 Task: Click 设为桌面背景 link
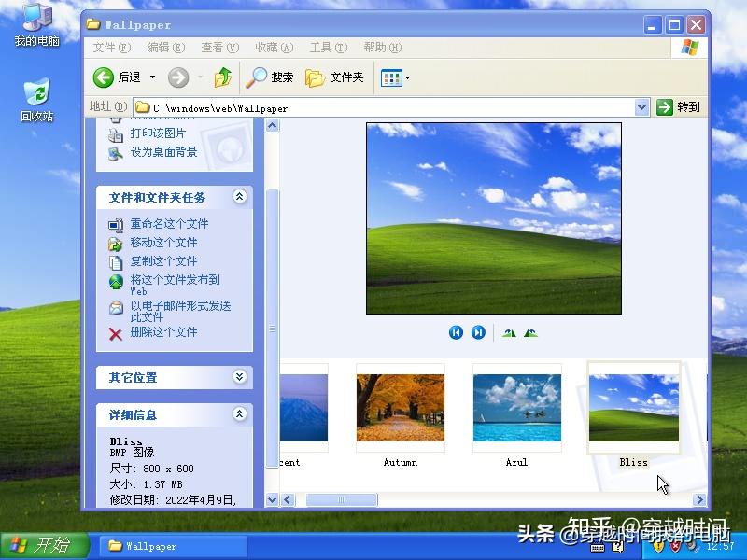163,152
